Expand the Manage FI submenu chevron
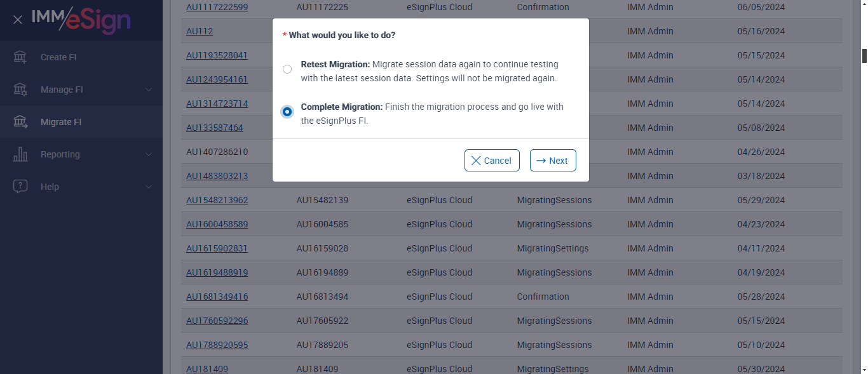Screen dimensions: 868x374 [149, 90]
